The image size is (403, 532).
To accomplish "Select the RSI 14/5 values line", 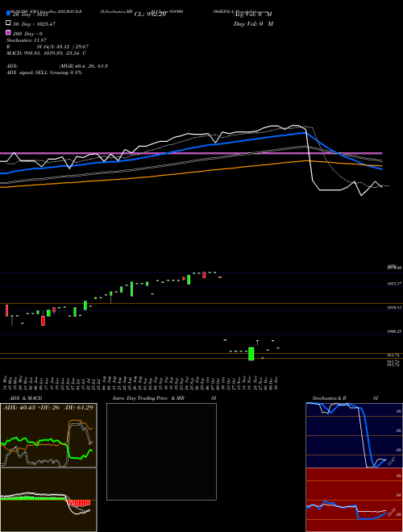I will 48,47.
